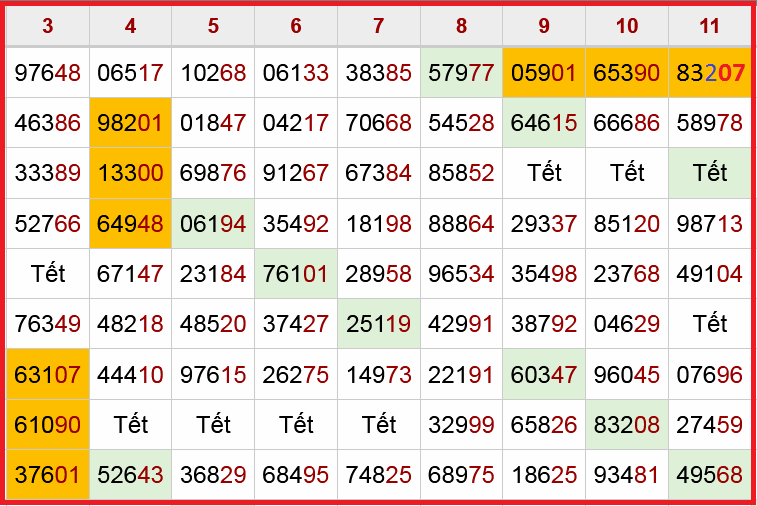Click green cell 83208

coord(627,424)
